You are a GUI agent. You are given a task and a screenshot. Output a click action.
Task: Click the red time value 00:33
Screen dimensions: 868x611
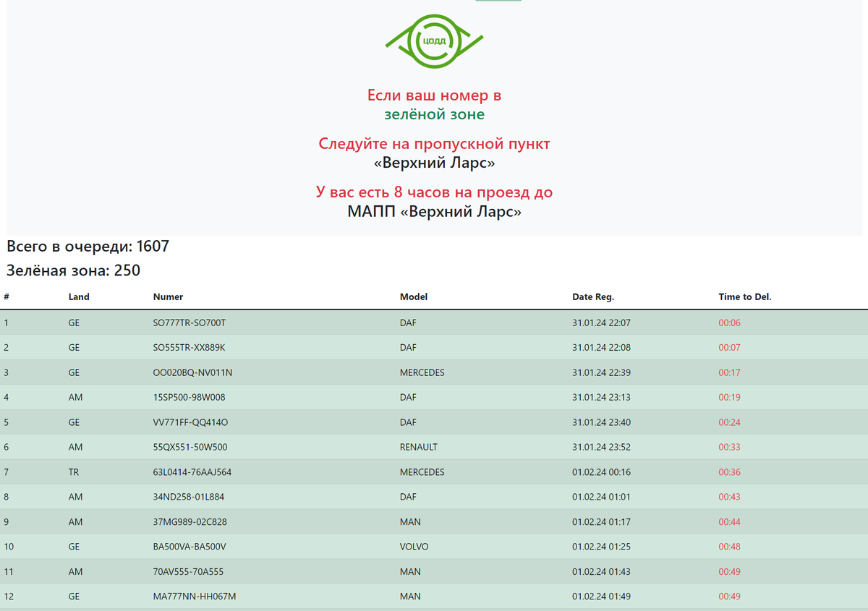point(729,448)
